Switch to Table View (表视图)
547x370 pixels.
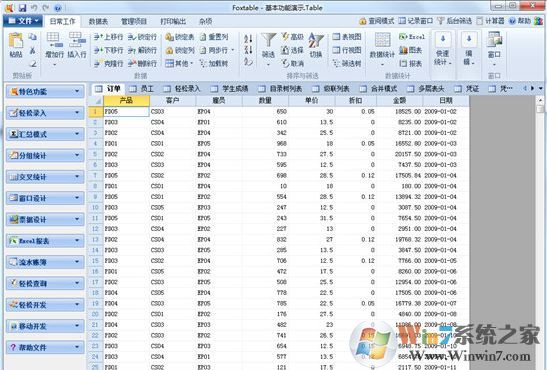(x=347, y=37)
